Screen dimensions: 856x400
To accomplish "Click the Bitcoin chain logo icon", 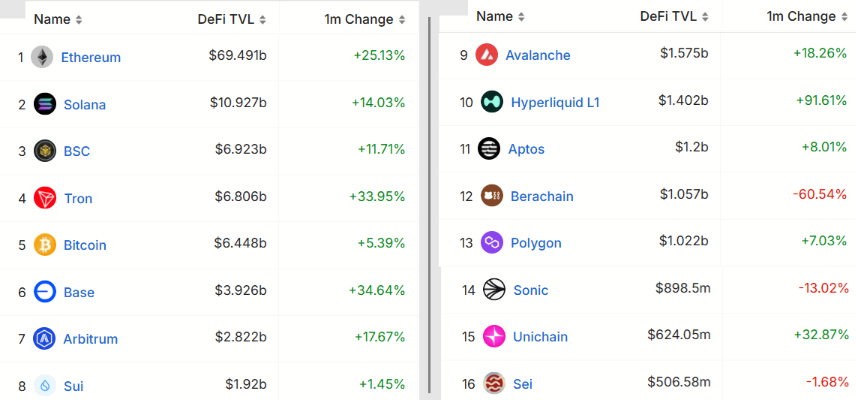I will (x=45, y=245).
